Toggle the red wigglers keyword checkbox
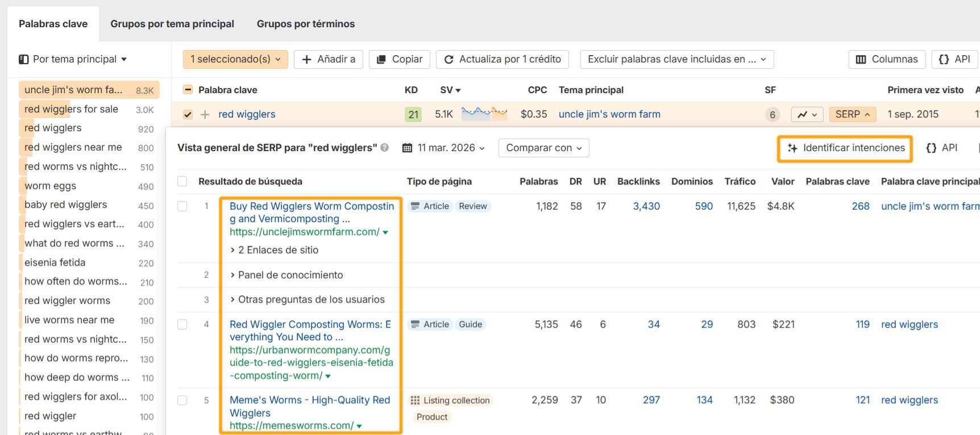 tap(188, 115)
